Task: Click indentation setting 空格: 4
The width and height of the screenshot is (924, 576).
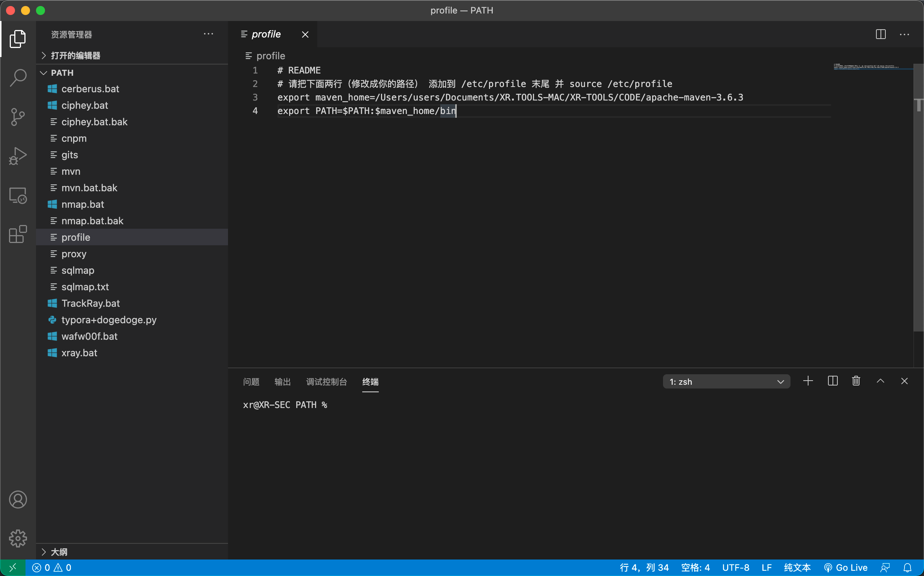Action: tap(695, 568)
